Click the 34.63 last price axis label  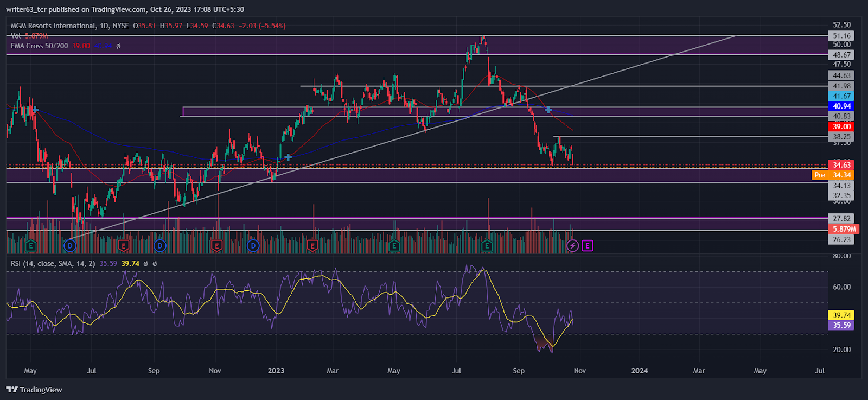click(x=841, y=164)
